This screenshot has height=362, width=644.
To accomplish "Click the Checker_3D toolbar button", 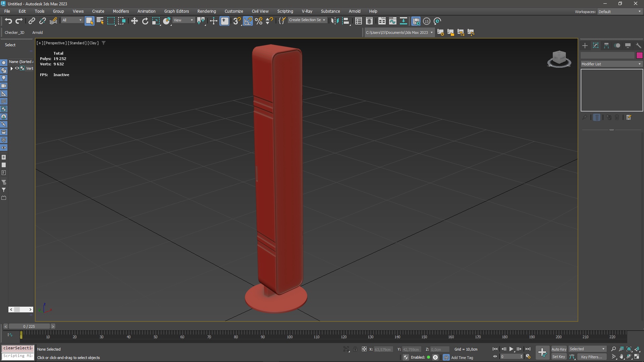I will pyautogui.click(x=14, y=33).
